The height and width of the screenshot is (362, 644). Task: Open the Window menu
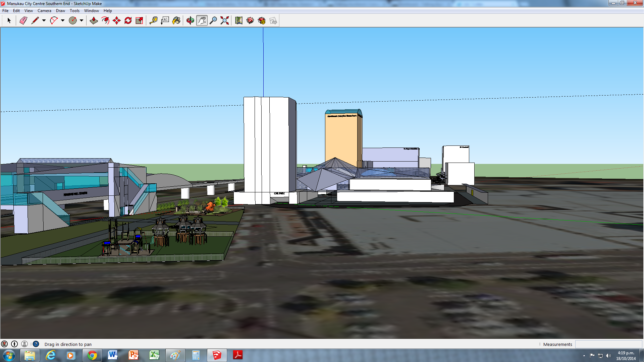91,11
